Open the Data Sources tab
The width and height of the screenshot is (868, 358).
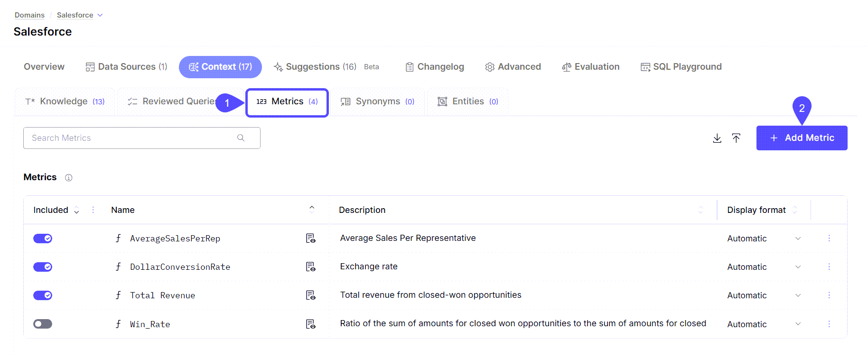pos(126,67)
